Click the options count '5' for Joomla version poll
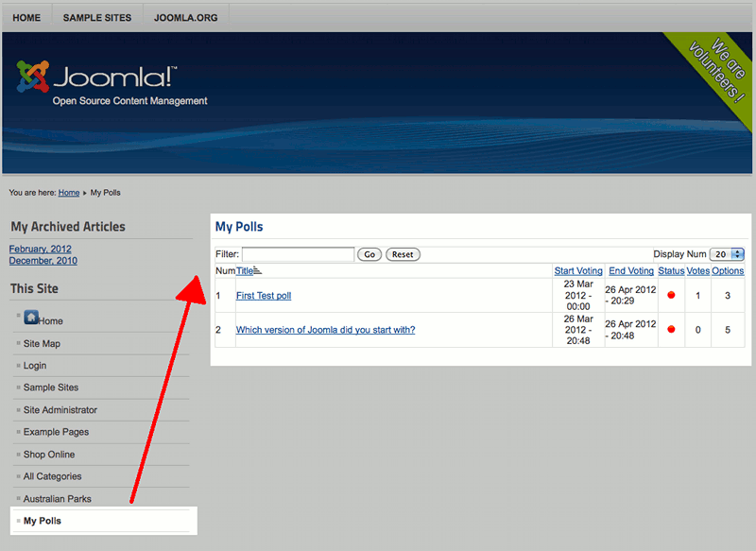The image size is (756, 551). (x=728, y=330)
